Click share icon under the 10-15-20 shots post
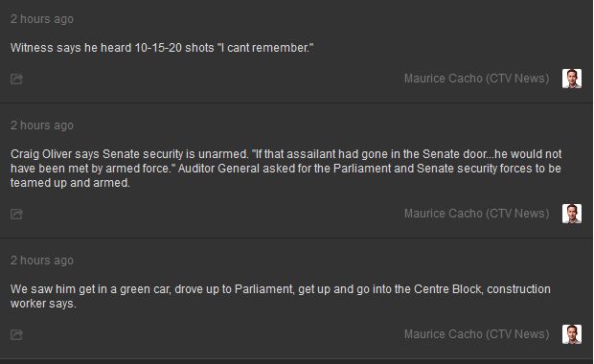The width and height of the screenshot is (594, 364). pos(16,79)
